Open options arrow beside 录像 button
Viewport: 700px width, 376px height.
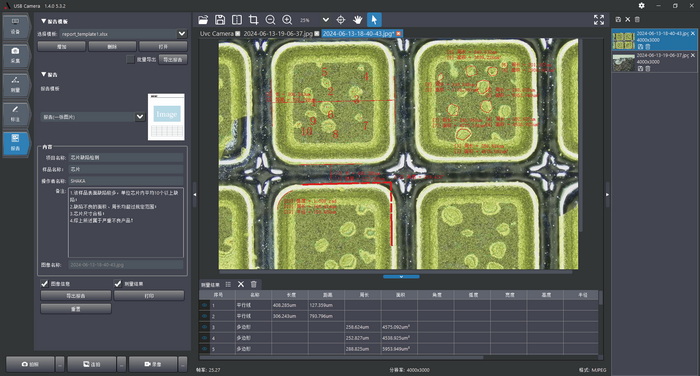pyautogui.click(x=183, y=364)
